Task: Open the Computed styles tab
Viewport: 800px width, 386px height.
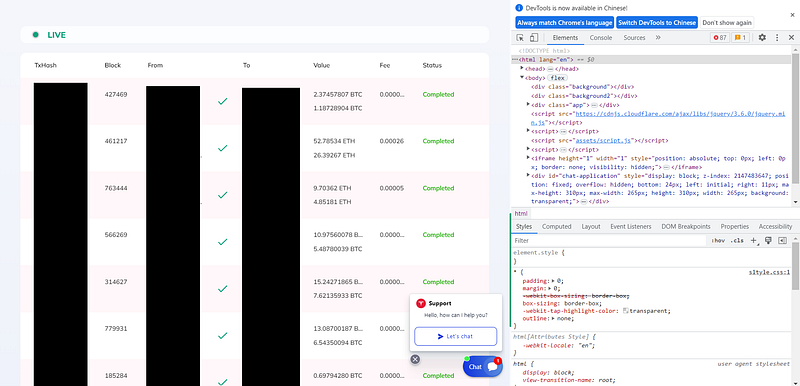Action: click(x=556, y=226)
